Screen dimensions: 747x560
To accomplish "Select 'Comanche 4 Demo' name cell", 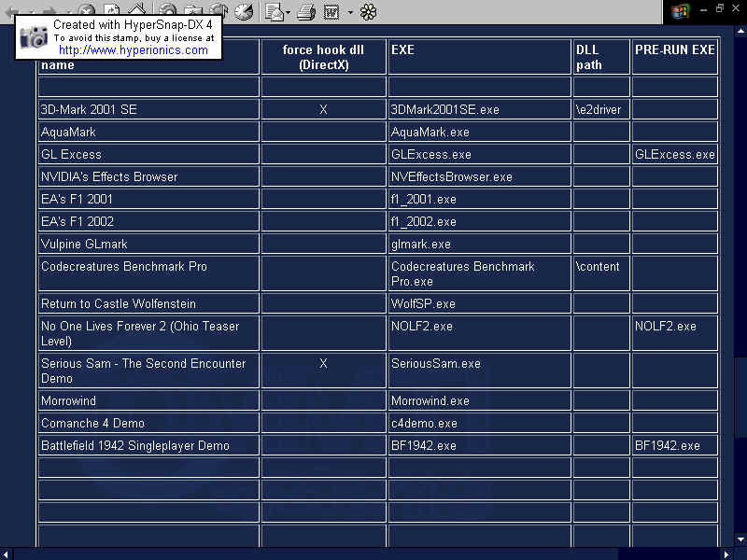I will 148,423.
